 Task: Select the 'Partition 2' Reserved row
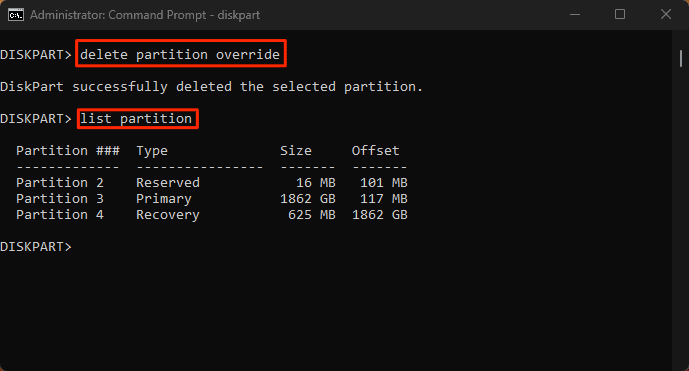(x=212, y=182)
